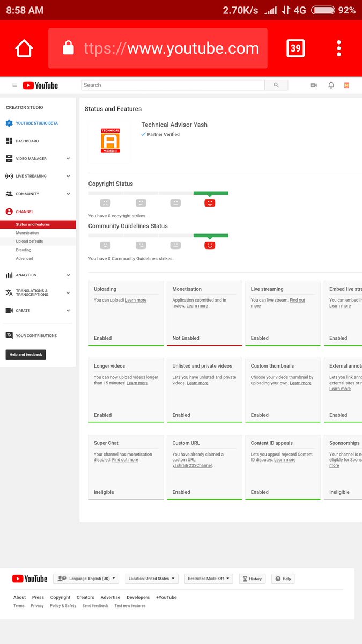
Task: Click Learn more in Uploading card
Action: [136, 300]
